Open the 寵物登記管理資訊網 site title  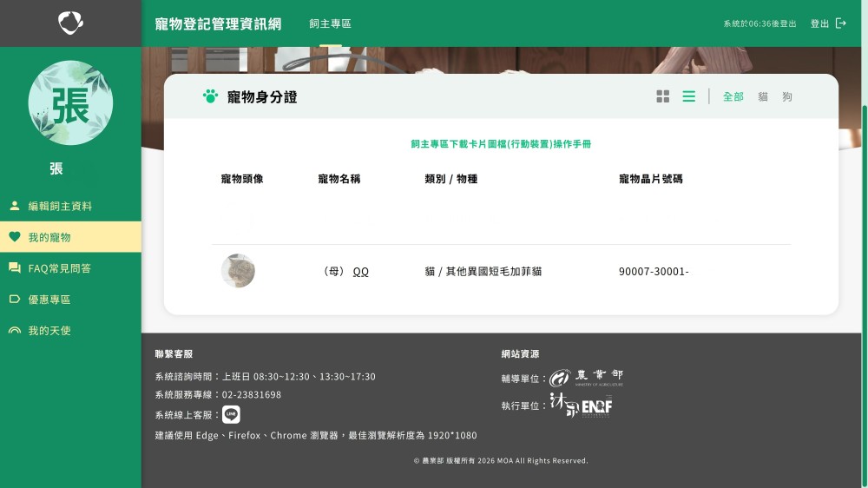[218, 23]
